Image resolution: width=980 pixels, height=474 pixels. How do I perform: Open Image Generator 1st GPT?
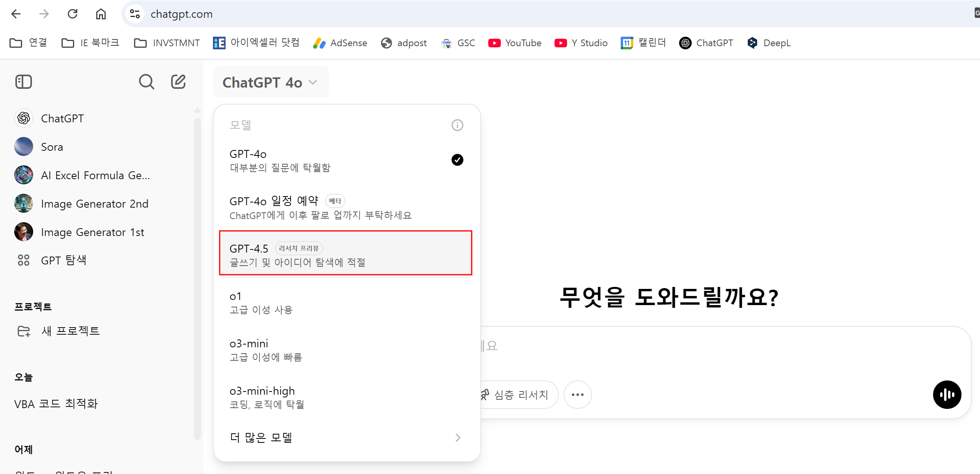click(99, 232)
